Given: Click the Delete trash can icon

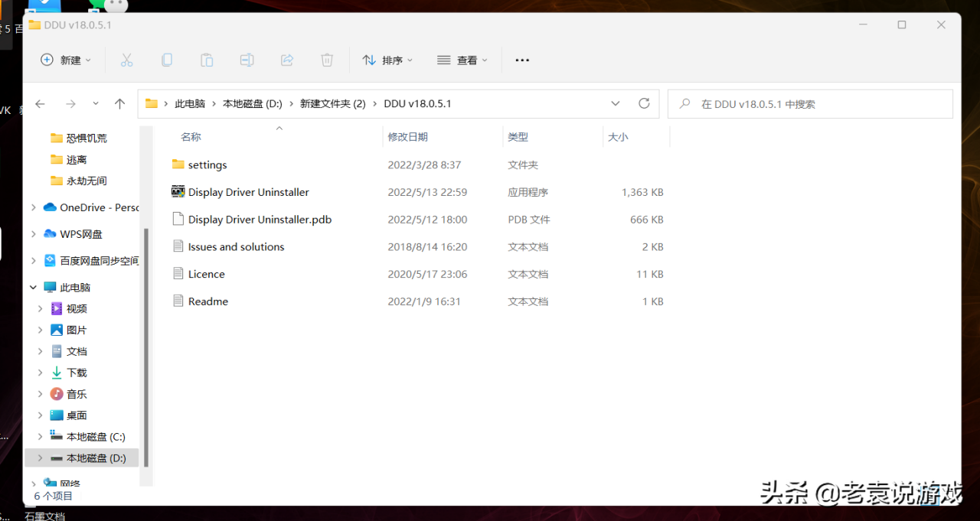Looking at the screenshot, I should [x=327, y=60].
